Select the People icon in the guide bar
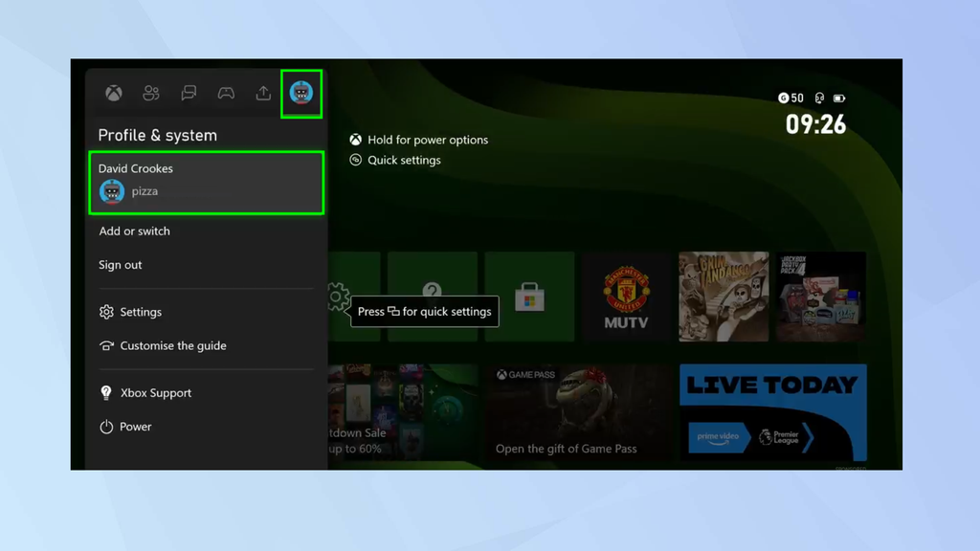Viewport: 980px width, 551px height. pos(151,93)
